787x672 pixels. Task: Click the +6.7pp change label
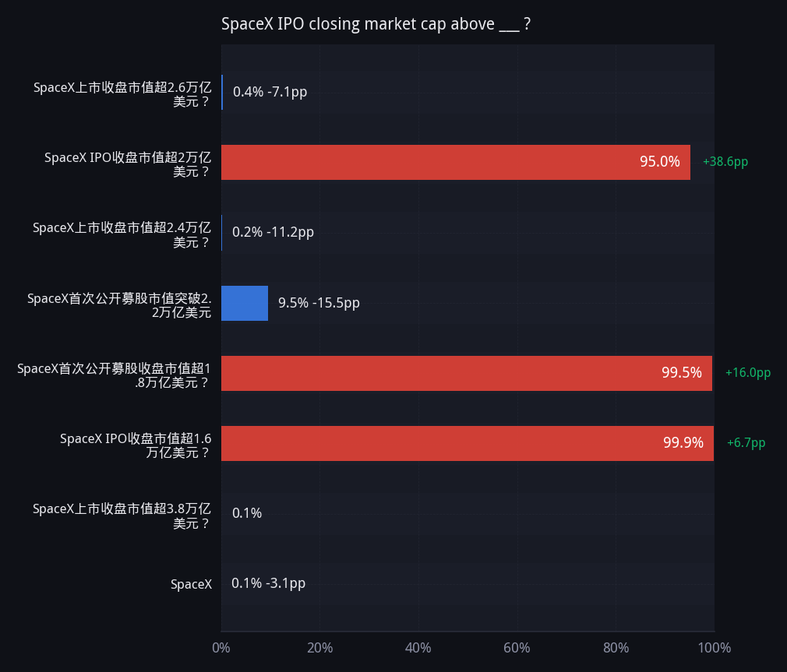[x=746, y=443]
